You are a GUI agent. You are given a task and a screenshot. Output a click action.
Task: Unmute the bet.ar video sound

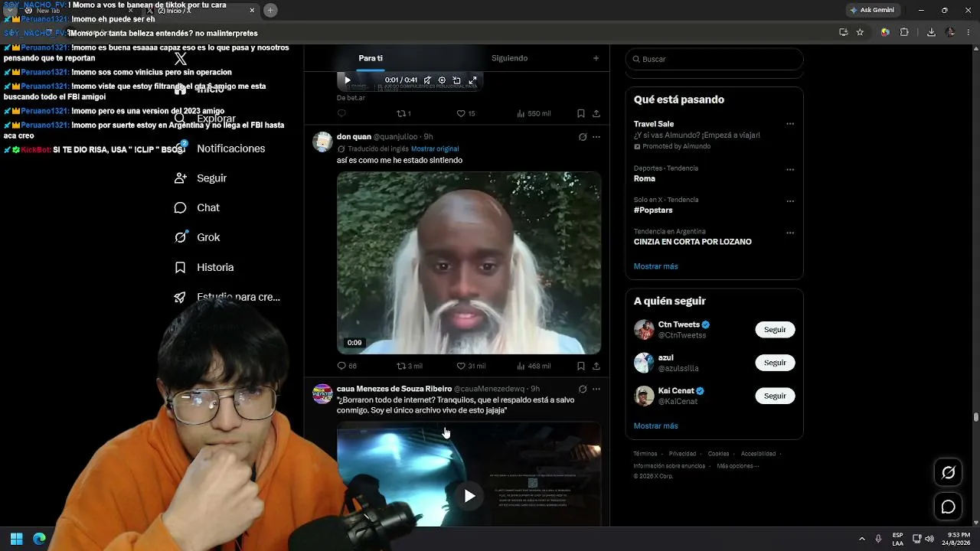coord(427,80)
